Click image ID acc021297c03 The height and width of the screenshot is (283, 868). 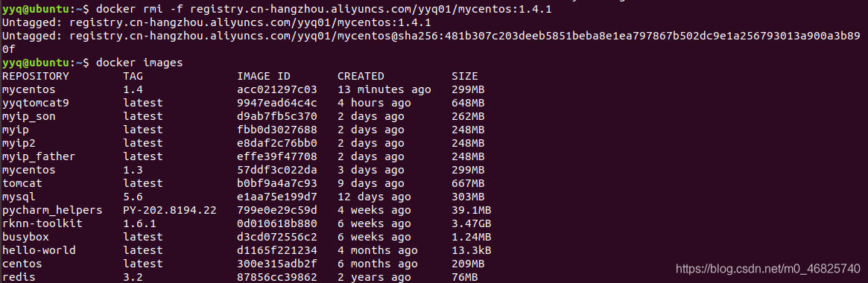tap(276, 89)
